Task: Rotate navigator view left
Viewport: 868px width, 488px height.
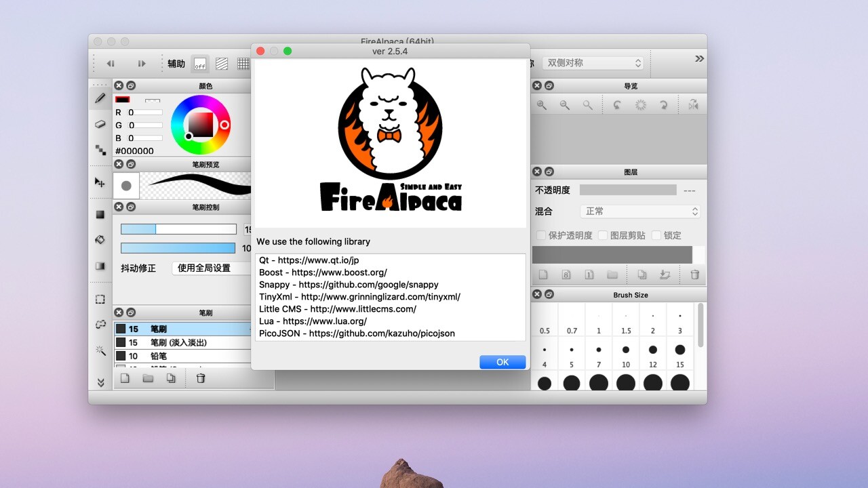Action: point(617,105)
